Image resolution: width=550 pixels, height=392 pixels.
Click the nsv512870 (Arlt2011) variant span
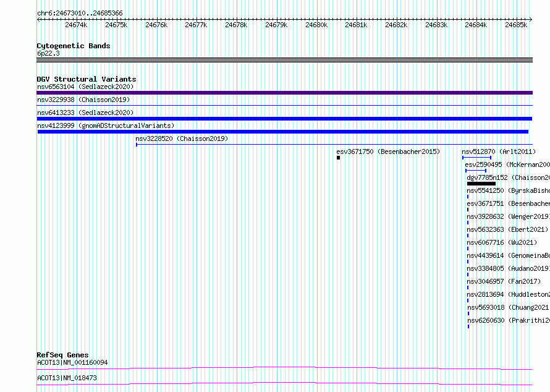pos(476,158)
